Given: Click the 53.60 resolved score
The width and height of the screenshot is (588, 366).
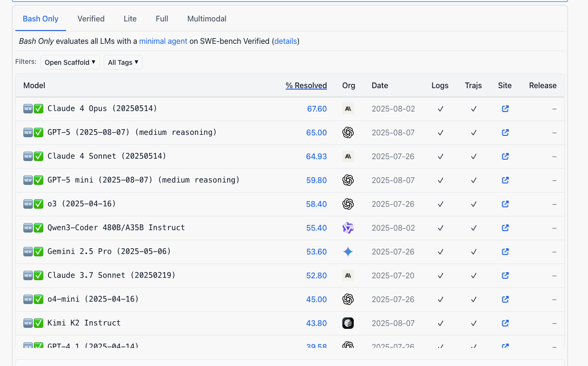Looking at the screenshot, I should [x=317, y=252].
